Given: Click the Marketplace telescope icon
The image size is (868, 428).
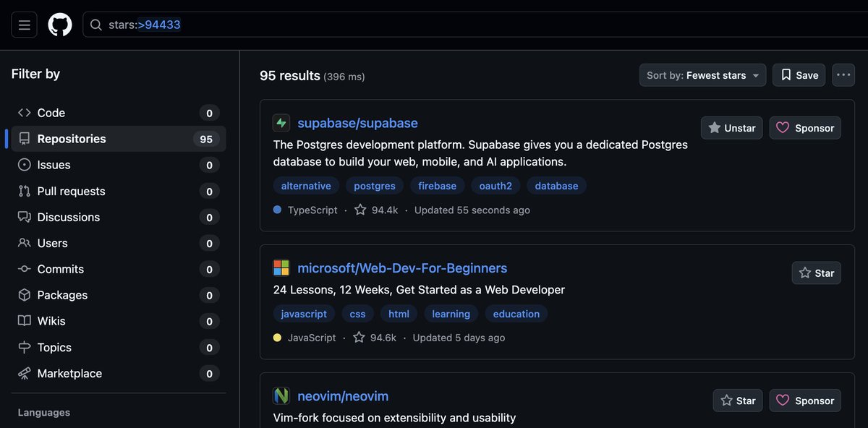Looking at the screenshot, I should point(25,373).
